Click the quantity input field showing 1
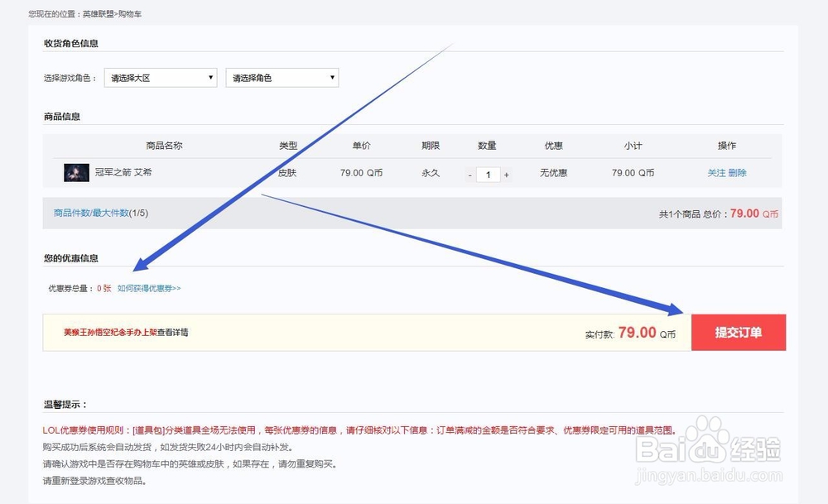 pyautogui.click(x=489, y=175)
